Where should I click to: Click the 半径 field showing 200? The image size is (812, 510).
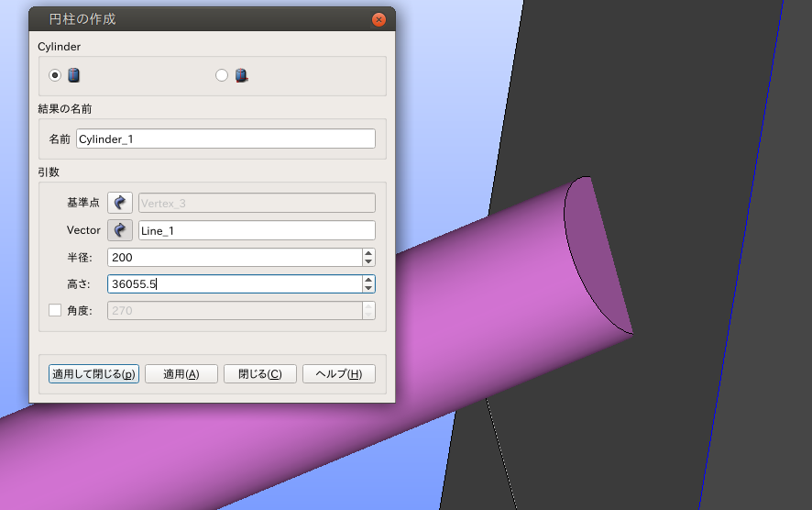[235, 258]
